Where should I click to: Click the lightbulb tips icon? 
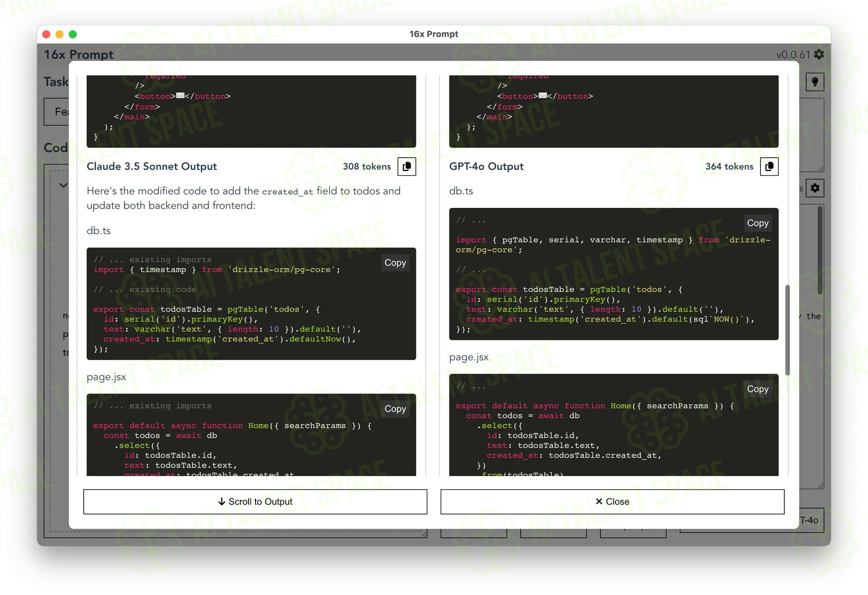tap(815, 82)
